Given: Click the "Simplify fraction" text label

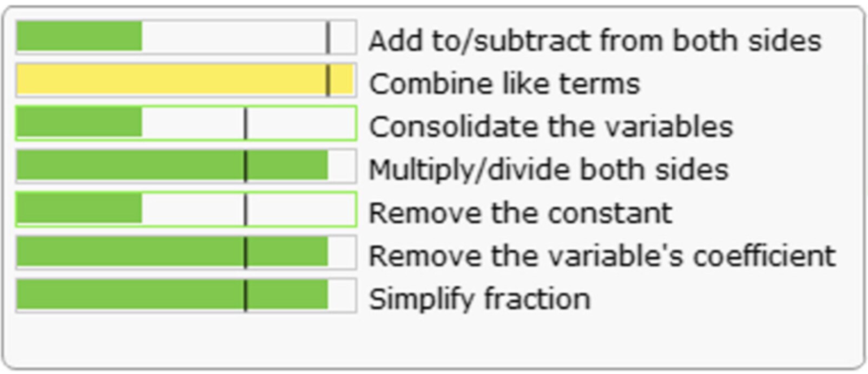Looking at the screenshot, I should point(479,298).
